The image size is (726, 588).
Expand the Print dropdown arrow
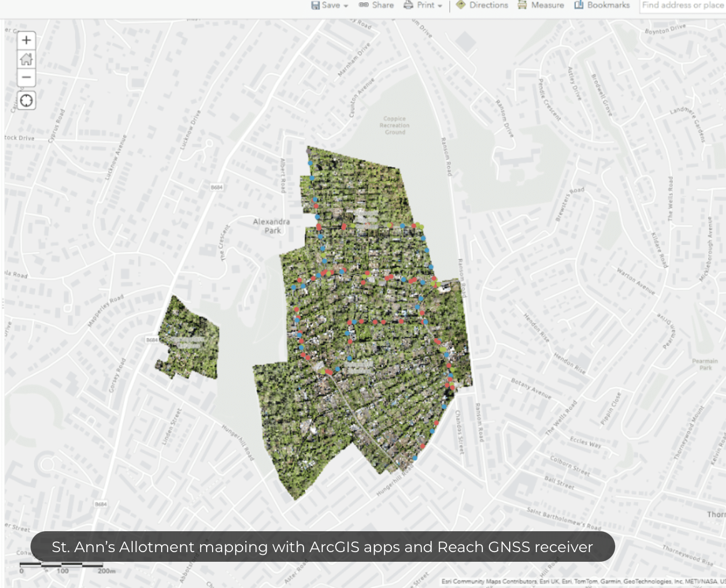tap(440, 5)
